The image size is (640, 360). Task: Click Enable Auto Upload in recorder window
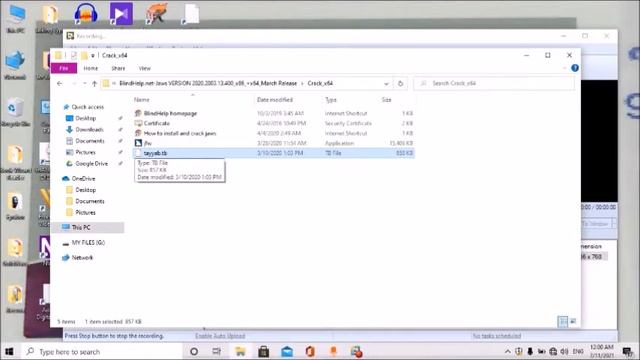(220, 336)
